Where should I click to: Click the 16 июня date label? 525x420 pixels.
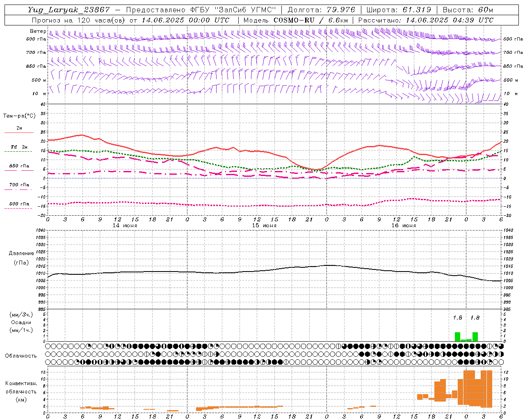pyautogui.click(x=404, y=226)
